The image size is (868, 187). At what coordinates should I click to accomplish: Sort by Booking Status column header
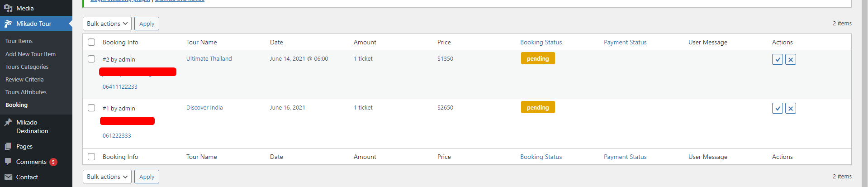point(541,42)
